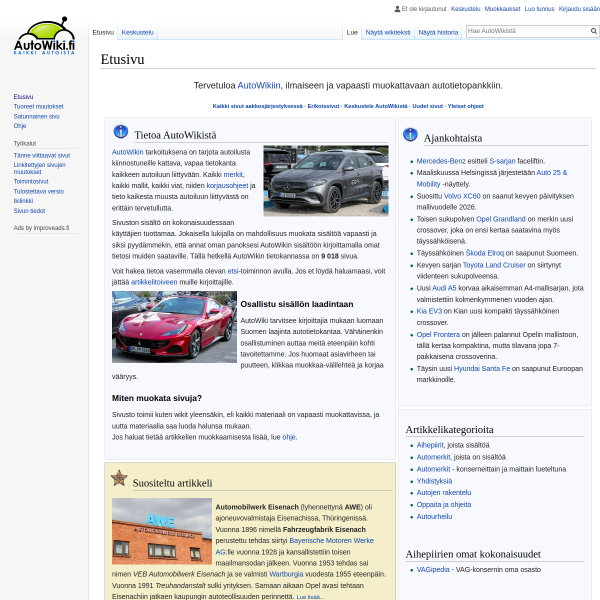Click the search magnifier icon

coord(593,31)
